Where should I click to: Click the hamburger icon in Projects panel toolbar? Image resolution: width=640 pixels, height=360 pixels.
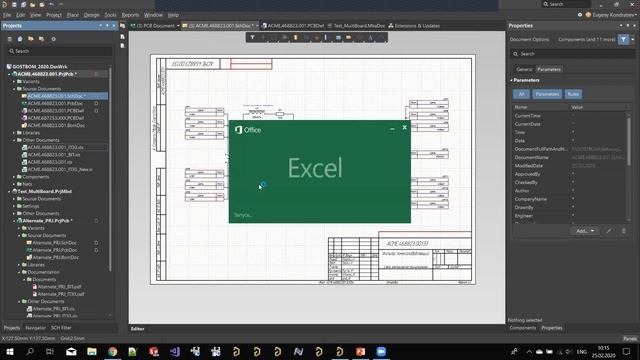9,39
